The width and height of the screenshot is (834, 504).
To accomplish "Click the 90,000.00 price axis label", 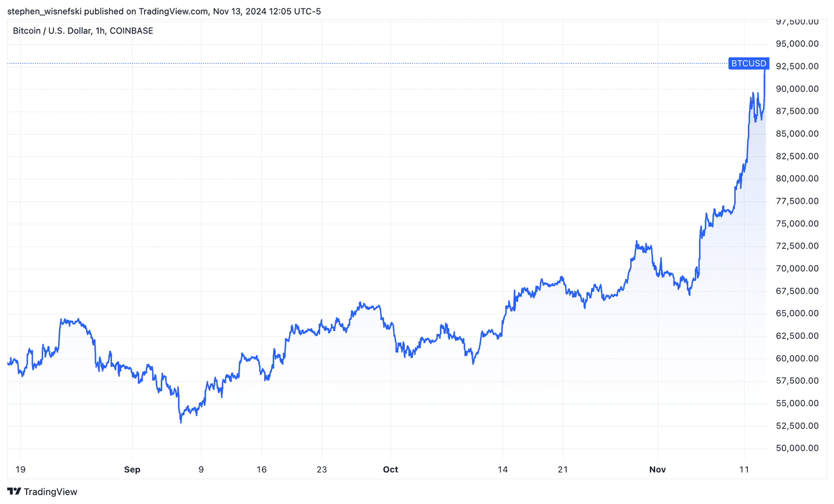I will pos(797,89).
